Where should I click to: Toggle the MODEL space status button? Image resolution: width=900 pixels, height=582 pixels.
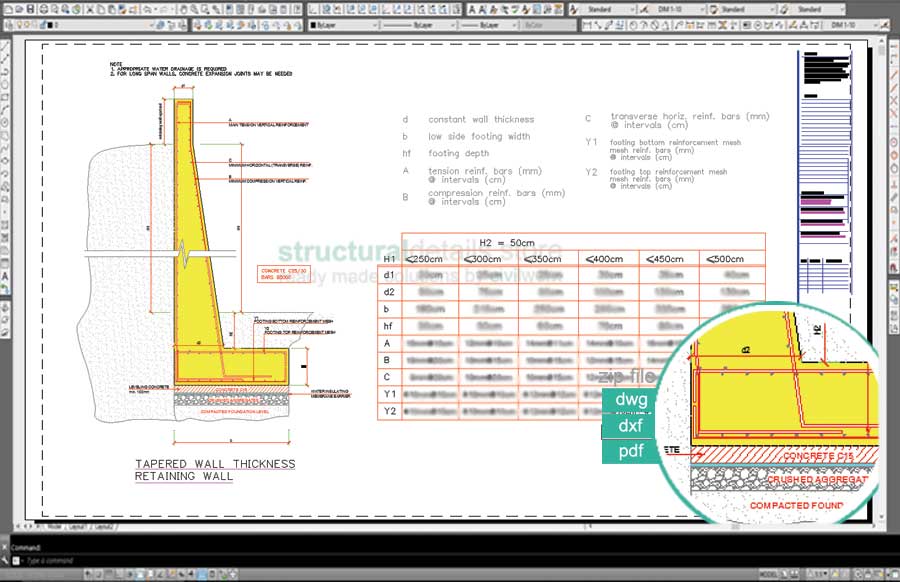click(x=766, y=575)
